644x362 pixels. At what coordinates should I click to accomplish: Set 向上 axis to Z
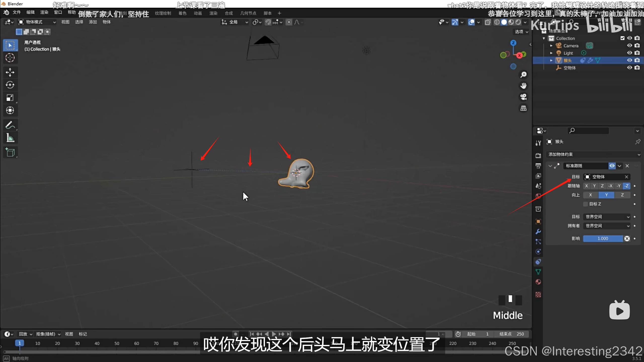click(622, 195)
